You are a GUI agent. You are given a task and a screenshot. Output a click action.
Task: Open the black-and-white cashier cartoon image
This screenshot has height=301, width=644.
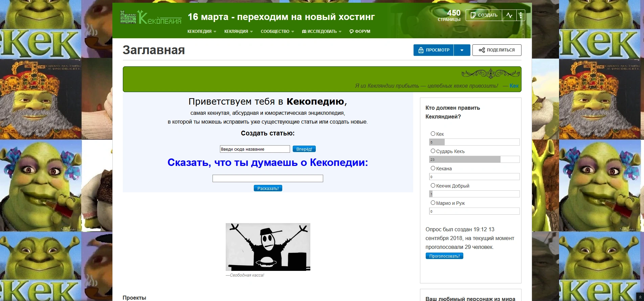(268, 247)
